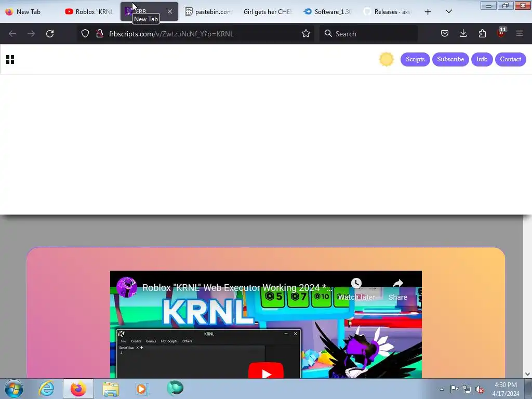Click the Firefox Search box
Screen dimensions: 532x399
368,34
